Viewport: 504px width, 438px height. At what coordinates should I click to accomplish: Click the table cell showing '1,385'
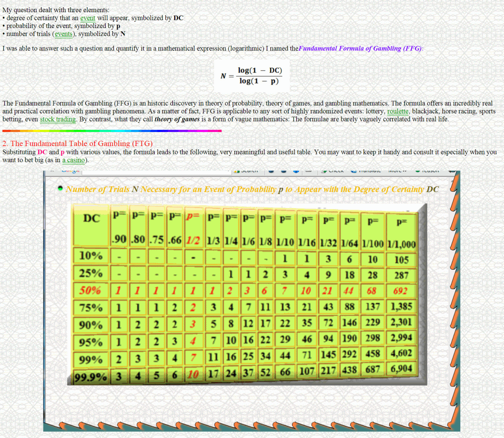[401, 306]
